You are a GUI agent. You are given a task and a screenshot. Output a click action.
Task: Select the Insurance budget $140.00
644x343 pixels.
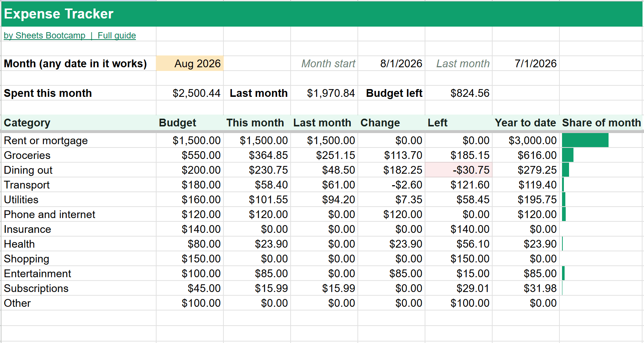(190, 229)
